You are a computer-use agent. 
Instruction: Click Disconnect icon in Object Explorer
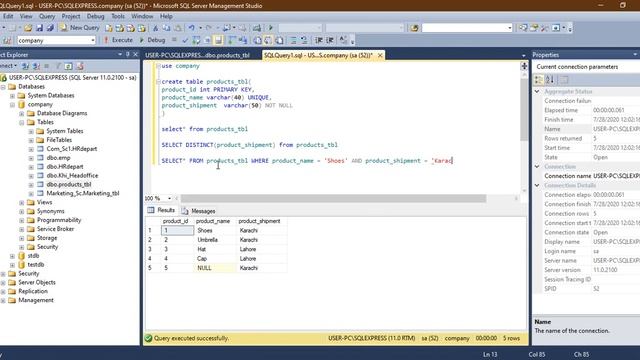point(36,66)
